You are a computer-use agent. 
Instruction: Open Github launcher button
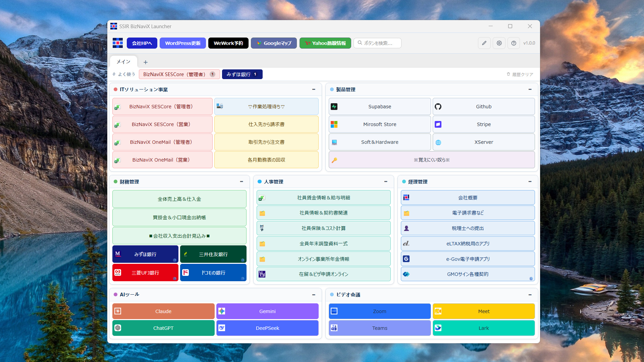tap(484, 107)
